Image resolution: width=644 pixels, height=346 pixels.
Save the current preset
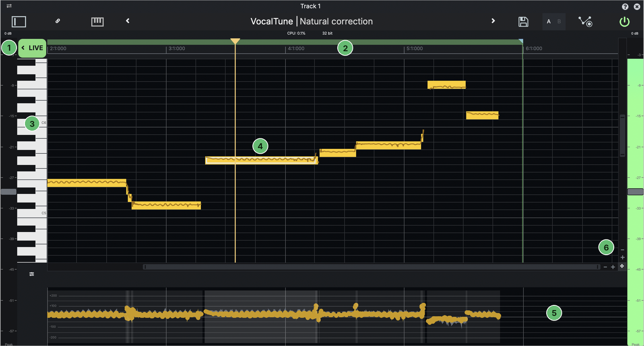click(523, 22)
